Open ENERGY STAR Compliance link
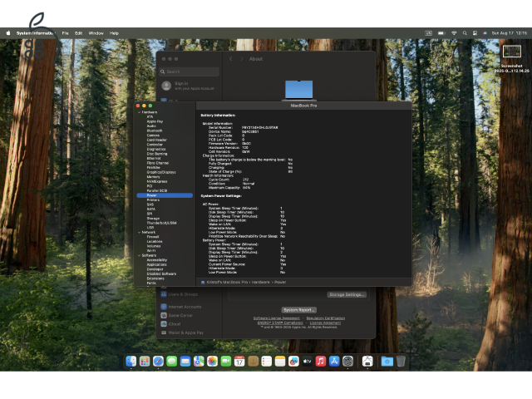The height and width of the screenshot is (399, 532). [x=280, y=323]
